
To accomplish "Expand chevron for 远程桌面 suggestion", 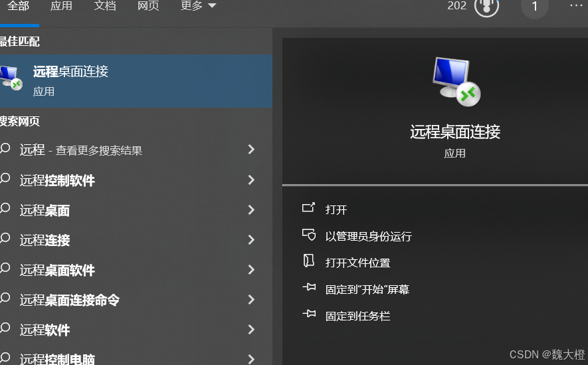I will 251,209.
